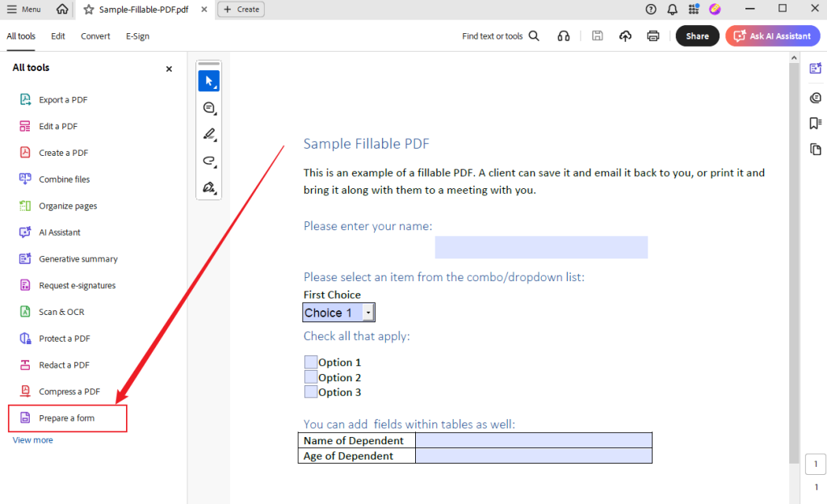This screenshot has width=827, height=504.
Task: Upload document to cloud storage
Action: click(x=625, y=36)
